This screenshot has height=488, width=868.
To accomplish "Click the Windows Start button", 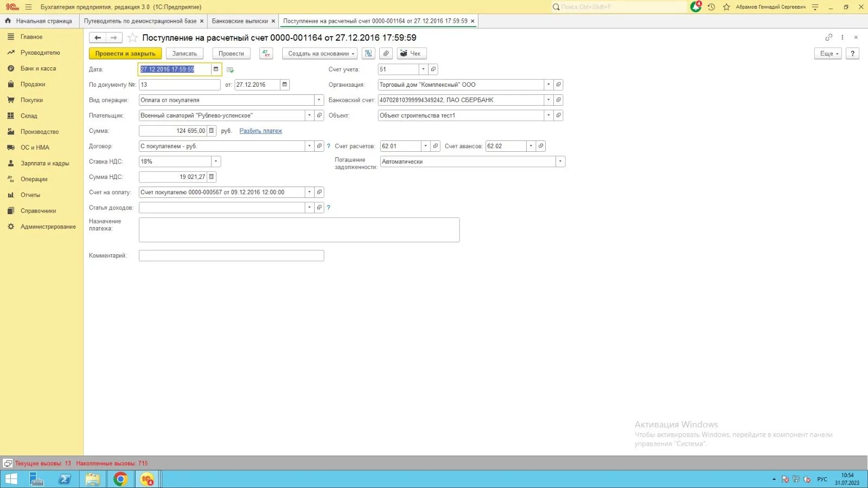I will pos(11,479).
